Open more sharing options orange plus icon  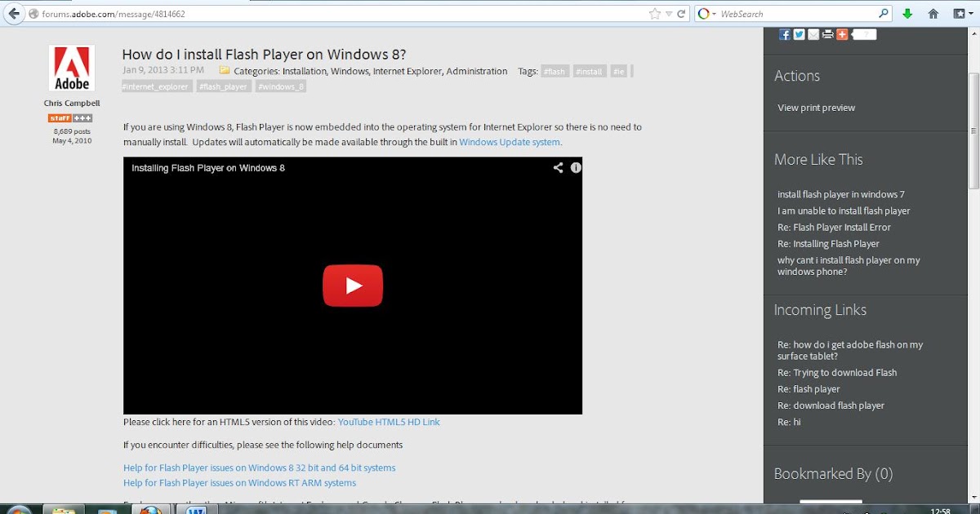point(842,34)
